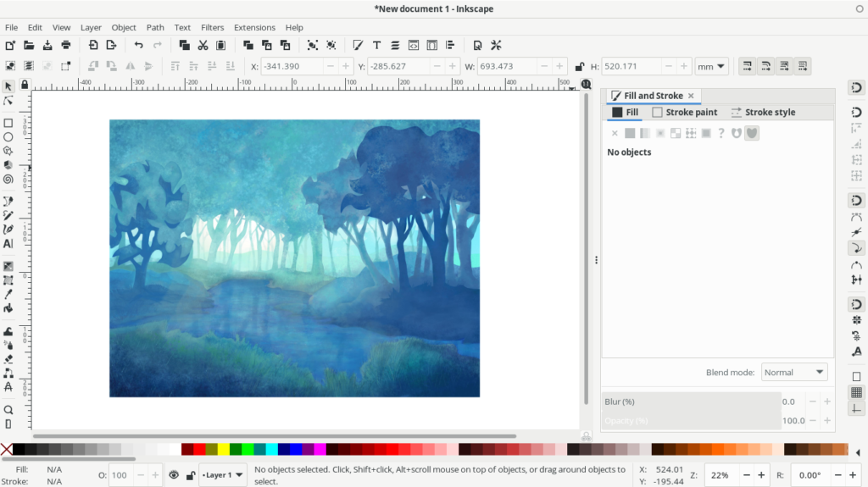Toggle Layer 1 visibility eye
This screenshot has width=868, height=487.
[174, 475]
